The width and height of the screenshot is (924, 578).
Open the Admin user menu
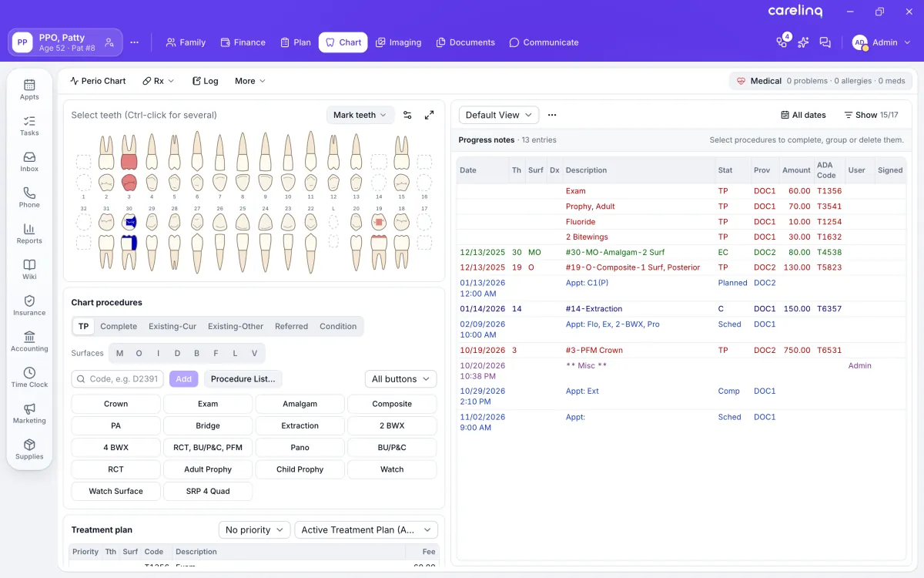(x=882, y=42)
